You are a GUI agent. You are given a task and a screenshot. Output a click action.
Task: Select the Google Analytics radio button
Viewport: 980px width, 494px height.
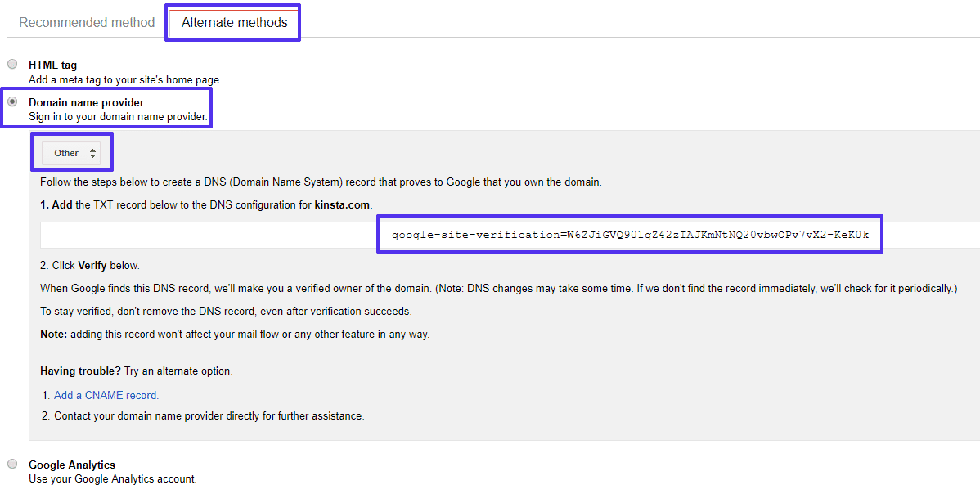pos(12,464)
